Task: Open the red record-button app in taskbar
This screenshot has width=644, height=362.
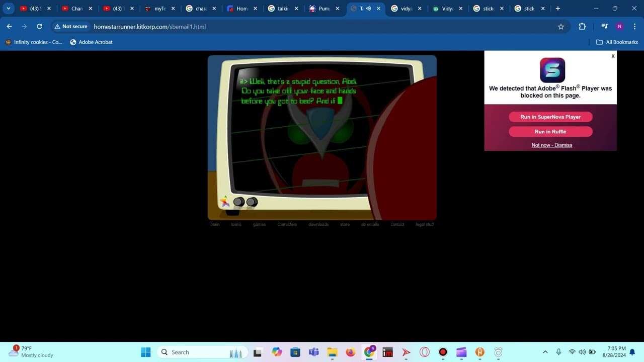Action: pos(443,352)
